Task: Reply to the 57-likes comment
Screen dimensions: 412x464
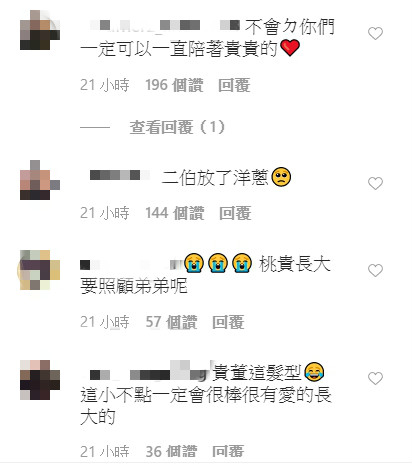Action: (x=228, y=322)
